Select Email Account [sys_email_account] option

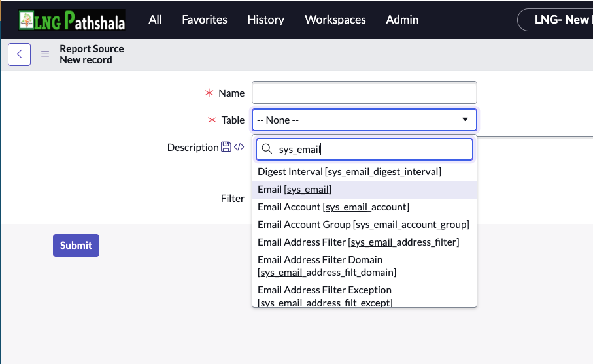(364, 207)
